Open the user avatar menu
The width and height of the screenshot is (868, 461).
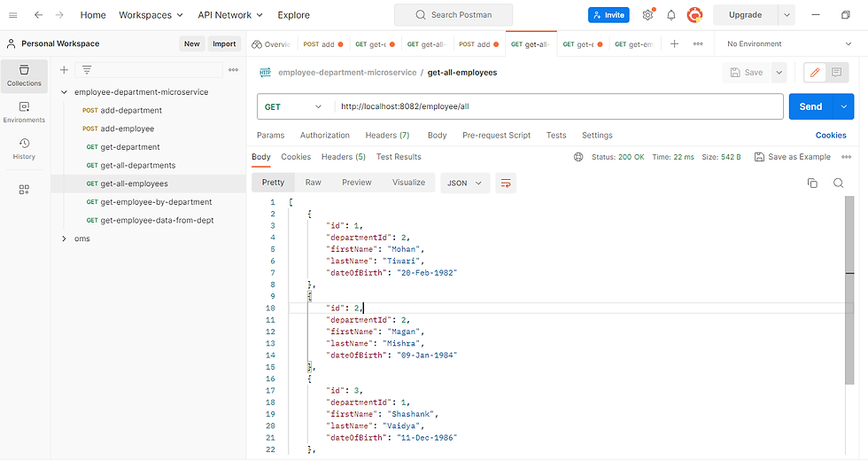coord(694,15)
